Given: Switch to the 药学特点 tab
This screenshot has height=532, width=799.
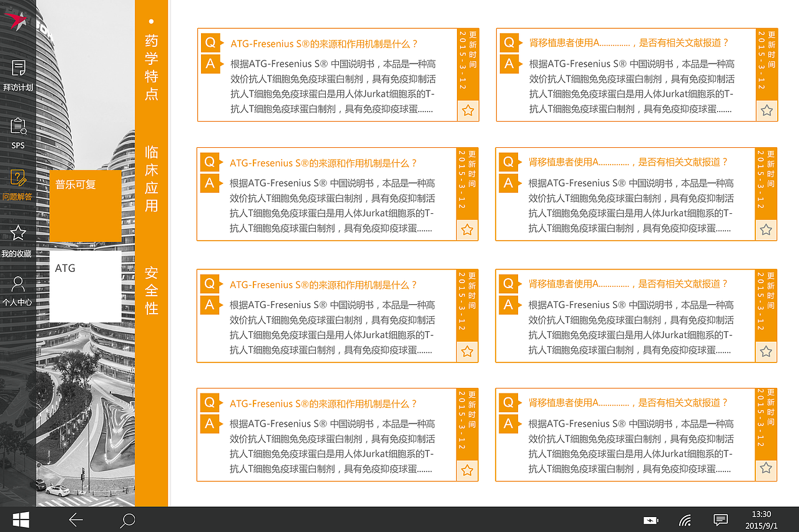Looking at the screenshot, I should point(151,67).
